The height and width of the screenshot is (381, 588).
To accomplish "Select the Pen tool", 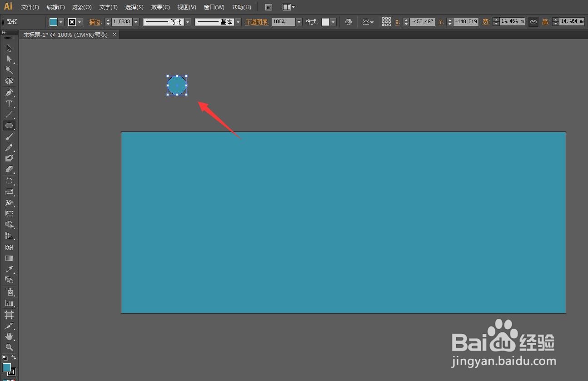I will point(9,93).
